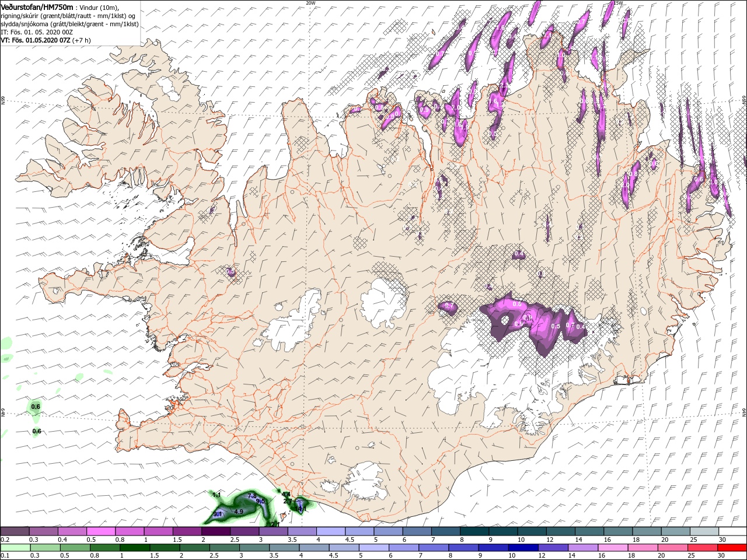Click the bright pink snow swatch between 0.5 and 0.8
This screenshot has height=560, width=747.
(x=100, y=531)
